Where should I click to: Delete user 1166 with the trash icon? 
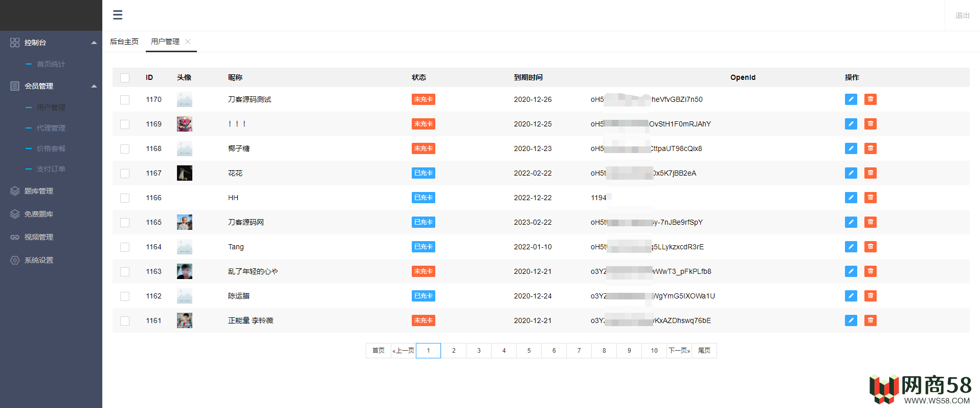[x=871, y=198]
